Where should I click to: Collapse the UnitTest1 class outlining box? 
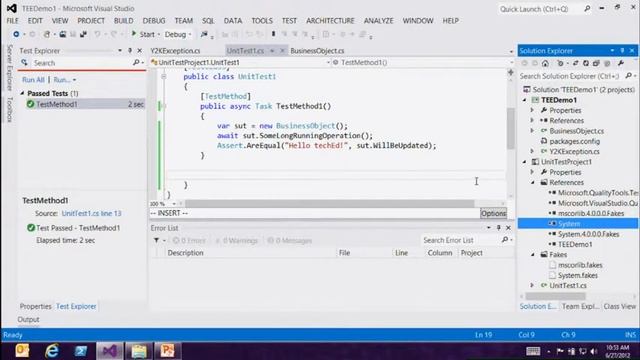click(x=164, y=76)
